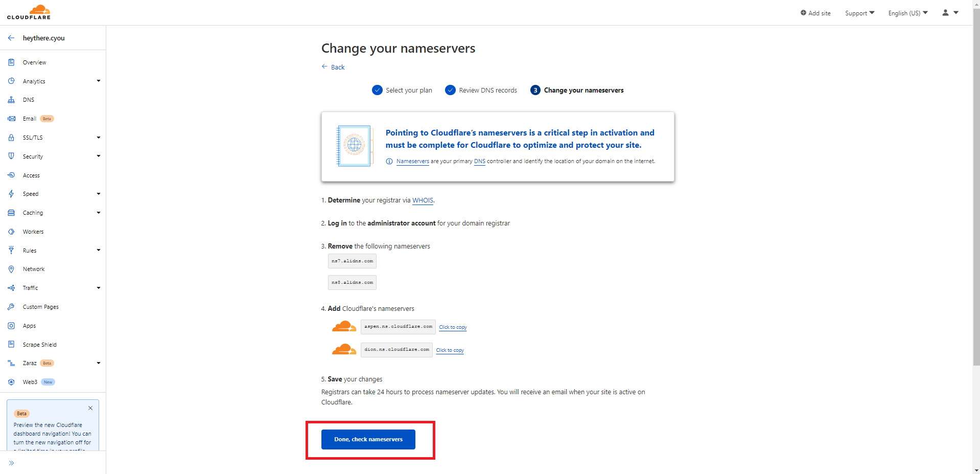Click the Access sidebar icon
980x474 pixels.
point(11,175)
